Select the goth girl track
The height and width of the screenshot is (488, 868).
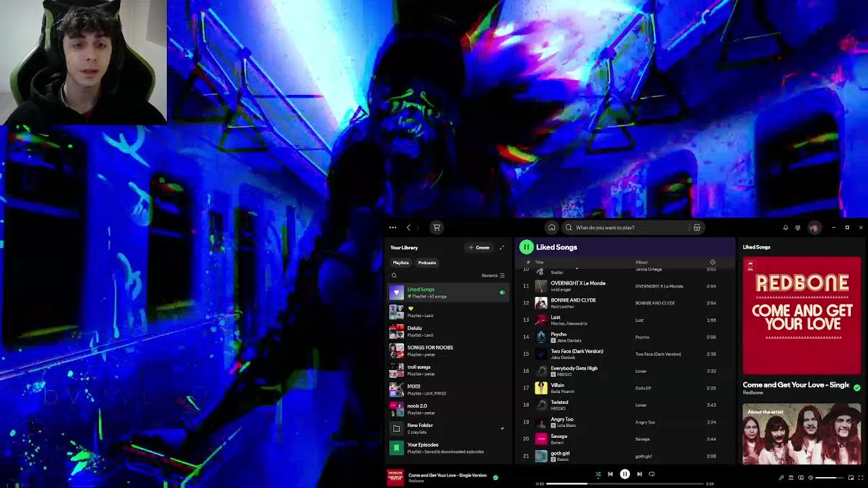click(x=625, y=456)
